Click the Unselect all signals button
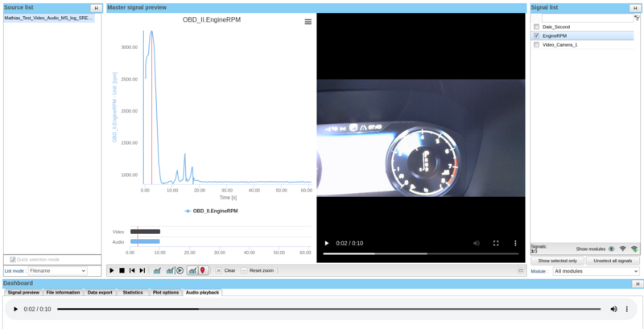This screenshot has height=329, width=644. [x=613, y=261]
